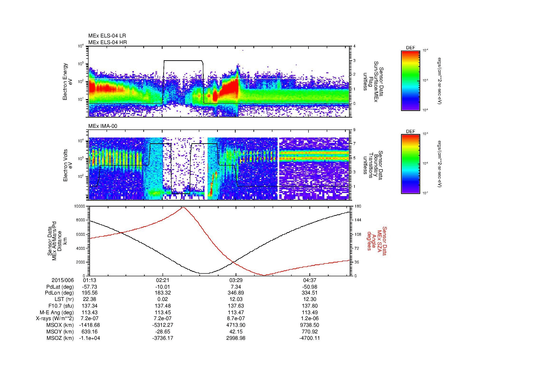Click the flat top of the ELS flag step line
The width and height of the screenshot is (555, 392).
[183, 61]
